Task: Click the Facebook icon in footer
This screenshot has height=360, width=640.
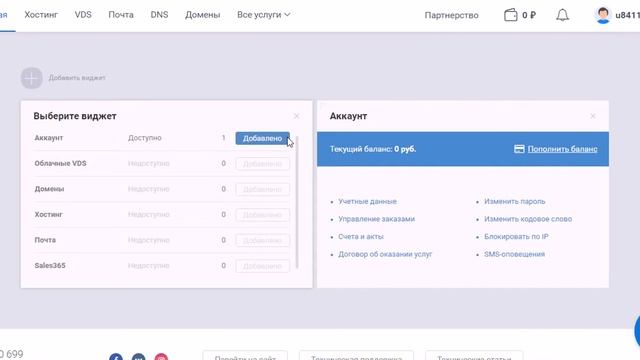Action: pyautogui.click(x=116, y=357)
